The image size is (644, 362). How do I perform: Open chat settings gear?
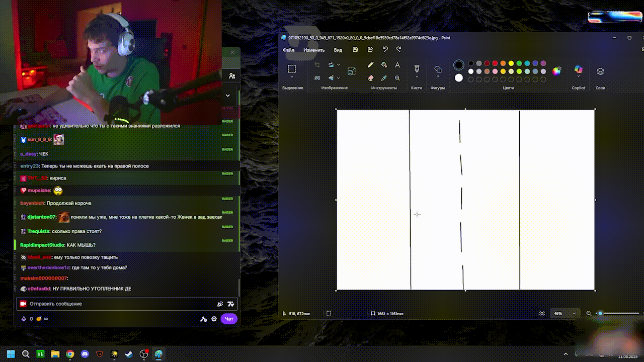point(214,319)
